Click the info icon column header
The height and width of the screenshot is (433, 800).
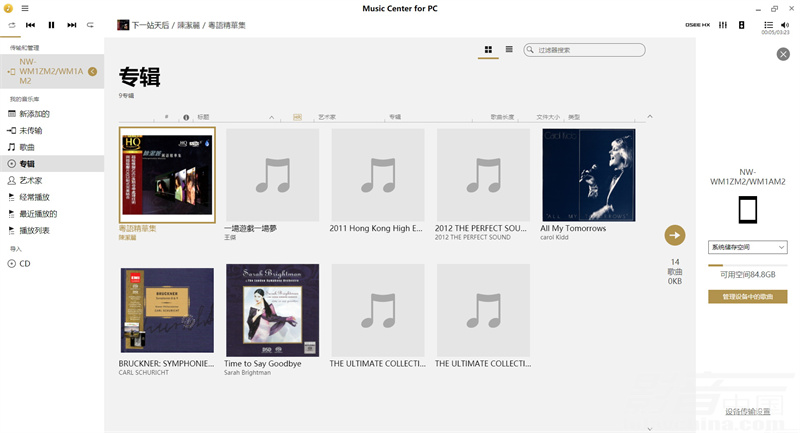[x=186, y=117]
